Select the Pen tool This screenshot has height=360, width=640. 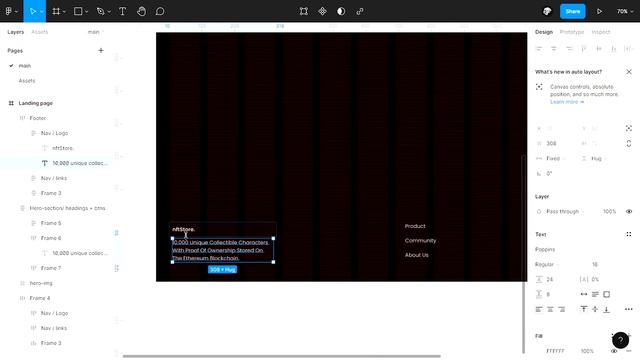(100, 11)
